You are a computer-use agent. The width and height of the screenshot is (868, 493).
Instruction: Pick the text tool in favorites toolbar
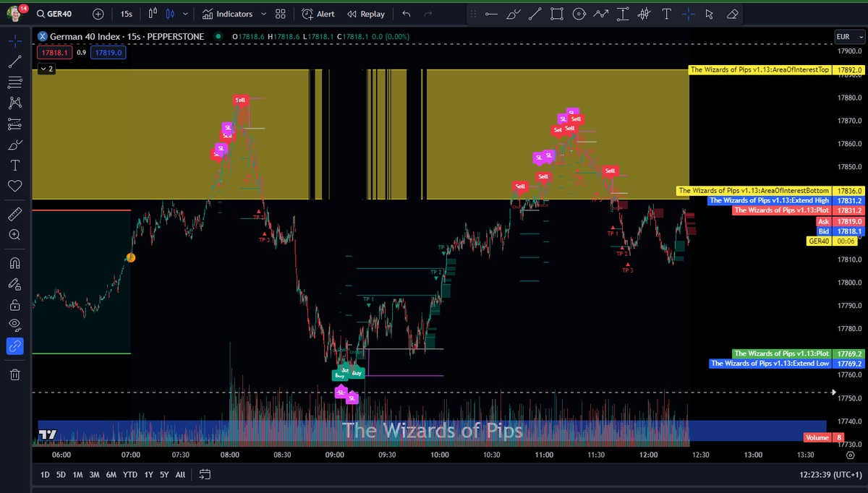coord(666,14)
